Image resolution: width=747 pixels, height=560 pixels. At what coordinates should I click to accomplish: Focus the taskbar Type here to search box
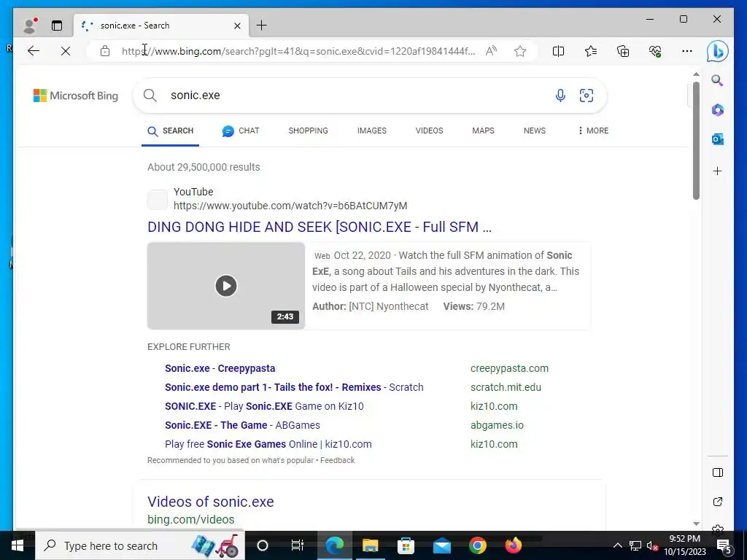(x=140, y=545)
